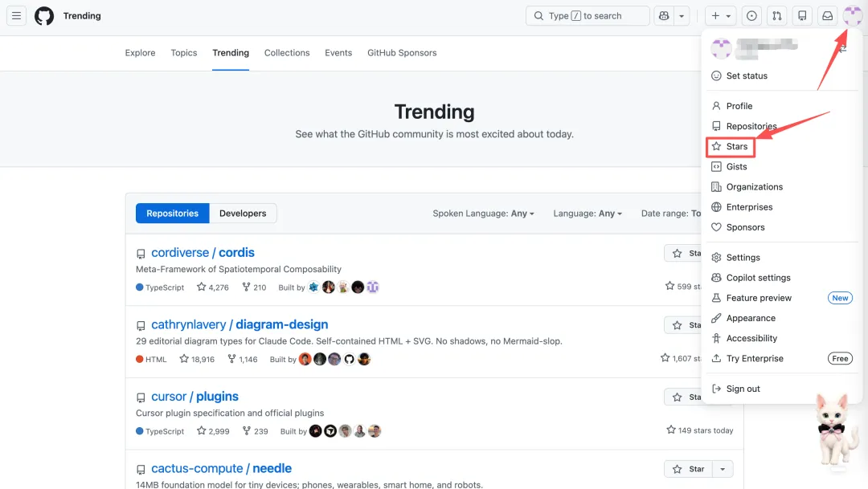The width and height of the screenshot is (868, 489).
Task: Open the cathrynlavery / diagram-design repository
Action: [240, 324]
